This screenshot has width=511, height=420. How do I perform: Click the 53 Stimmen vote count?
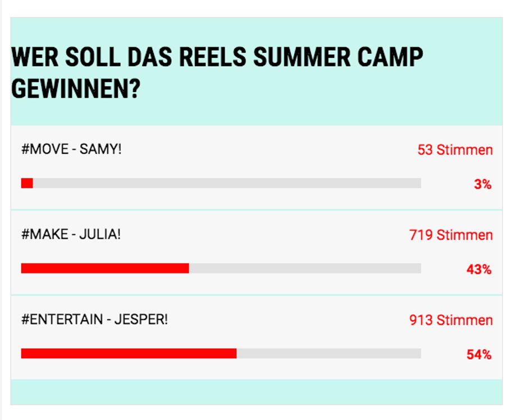pyautogui.click(x=455, y=150)
